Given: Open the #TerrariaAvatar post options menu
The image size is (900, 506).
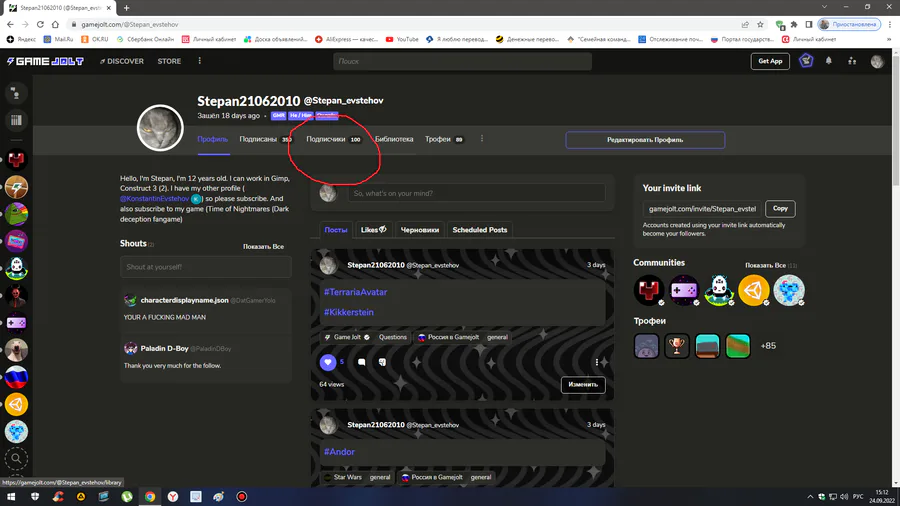Looking at the screenshot, I should pos(597,362).
